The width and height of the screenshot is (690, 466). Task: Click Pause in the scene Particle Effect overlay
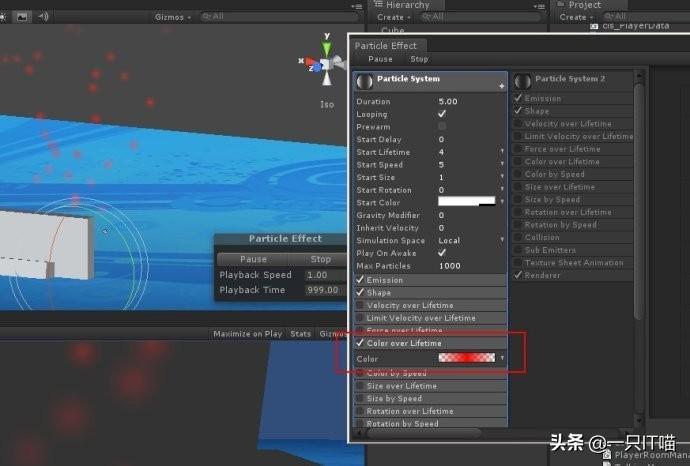tap(254, 259)
